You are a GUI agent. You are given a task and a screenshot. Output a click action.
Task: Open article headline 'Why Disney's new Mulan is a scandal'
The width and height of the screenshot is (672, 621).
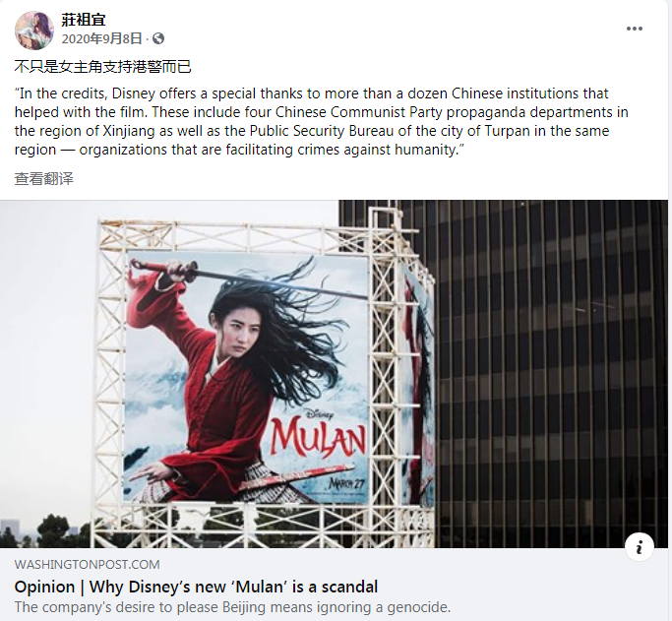click(196, 587)
